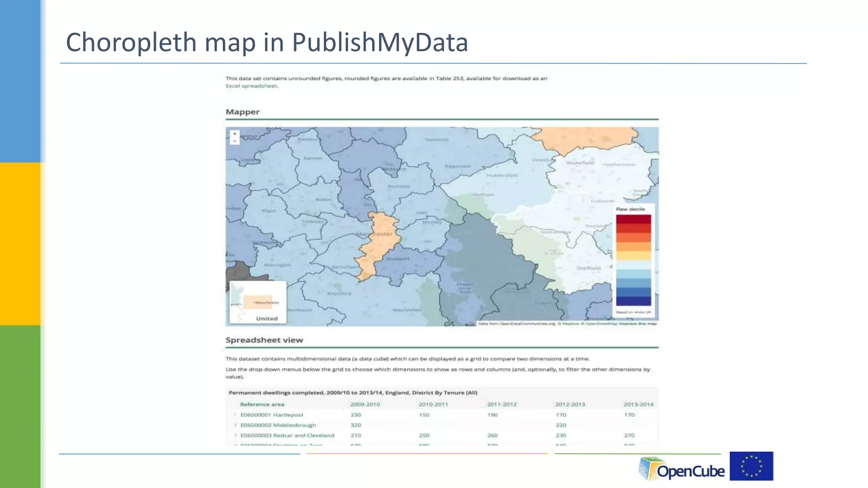Select the 2012-2013 column header
This screenshot has width=868, height=488.
coord(570,405)
